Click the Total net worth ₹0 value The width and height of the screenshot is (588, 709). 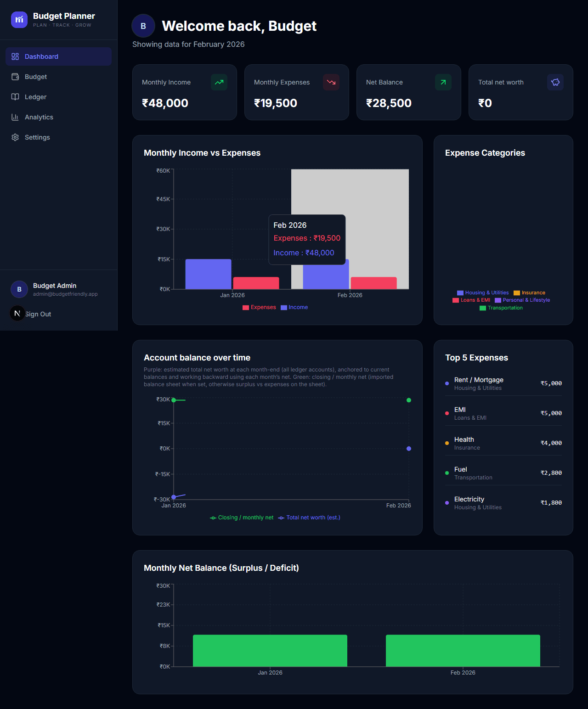(x=485, y=103)
